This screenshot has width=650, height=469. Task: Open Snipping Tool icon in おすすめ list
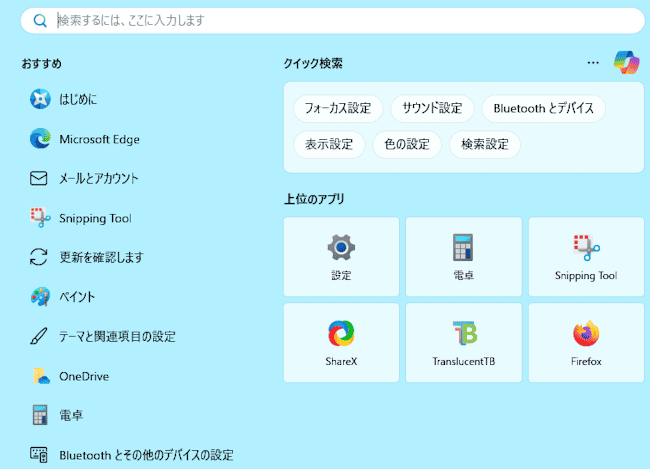[x=40, y=218]
